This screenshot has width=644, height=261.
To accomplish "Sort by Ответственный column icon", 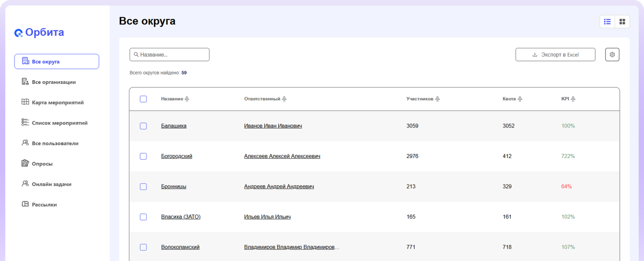I will point(284,99).
